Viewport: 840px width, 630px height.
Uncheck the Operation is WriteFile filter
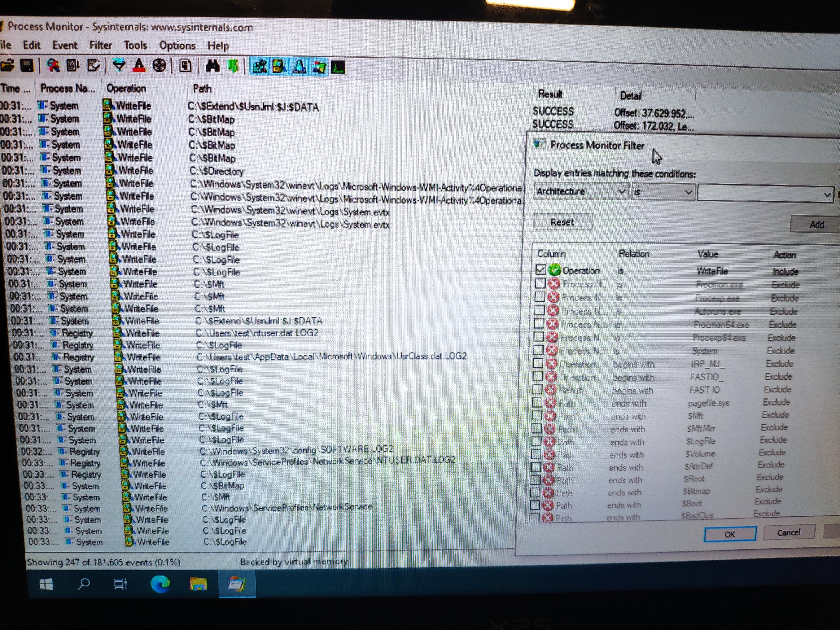point(541,270)
